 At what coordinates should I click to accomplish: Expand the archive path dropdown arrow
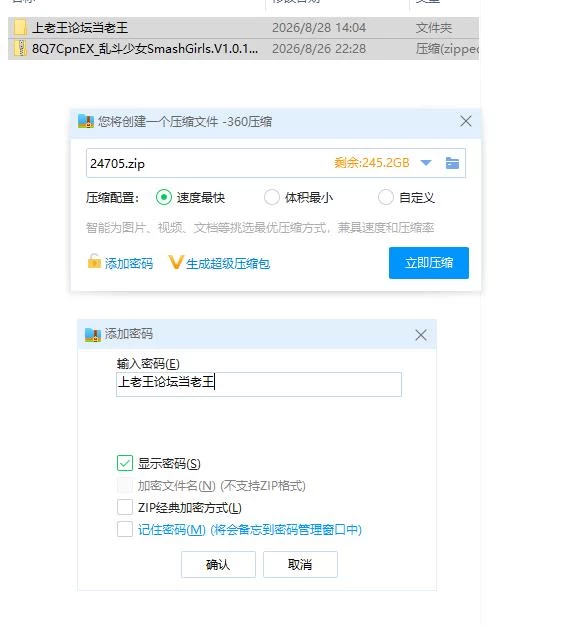(x=426, y=162)
